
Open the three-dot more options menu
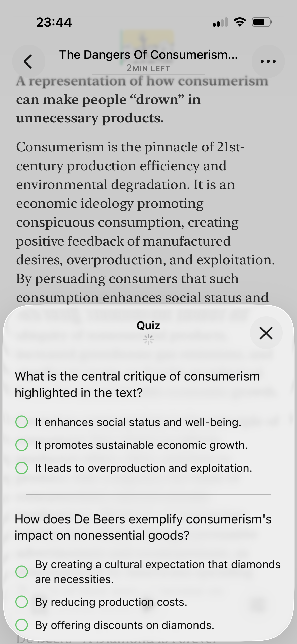tap(268, 61)
